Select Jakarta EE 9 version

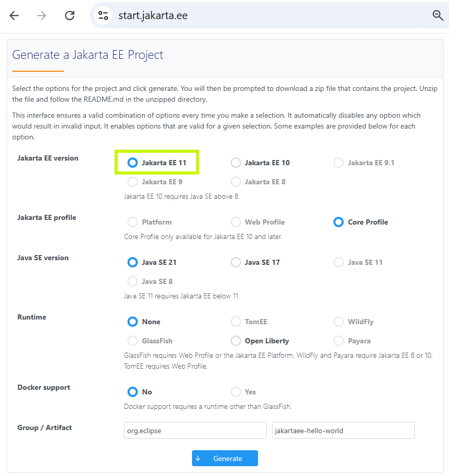coord(133,182)
